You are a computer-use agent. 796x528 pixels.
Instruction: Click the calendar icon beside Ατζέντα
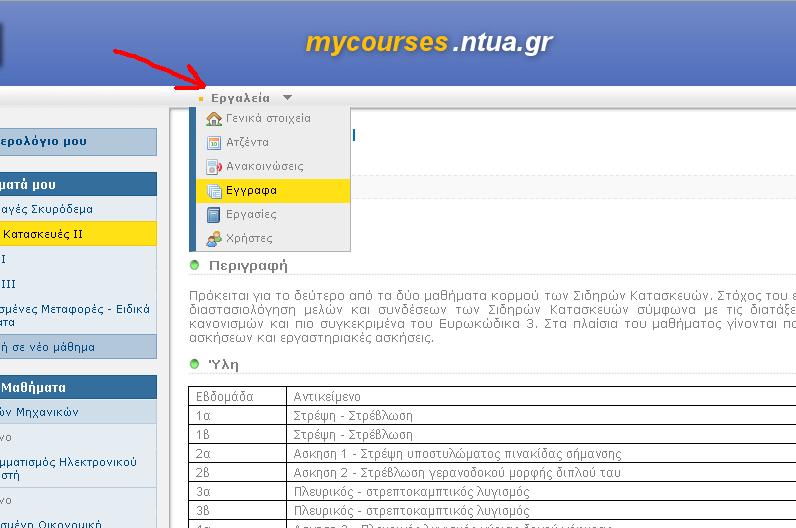[x=213, y=143]
